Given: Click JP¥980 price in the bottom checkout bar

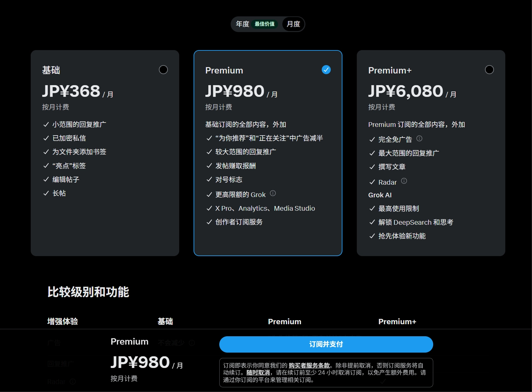Looking at the screenshot, I should pos(140,362).
